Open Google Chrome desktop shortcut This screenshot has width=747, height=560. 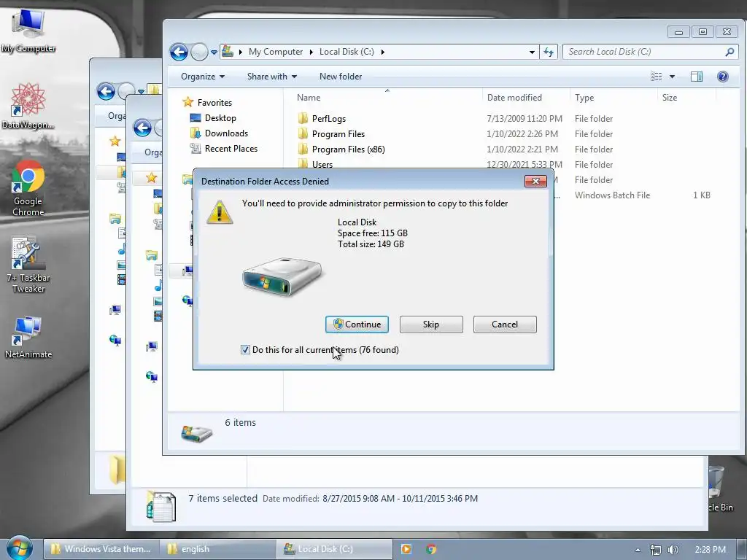28,187
